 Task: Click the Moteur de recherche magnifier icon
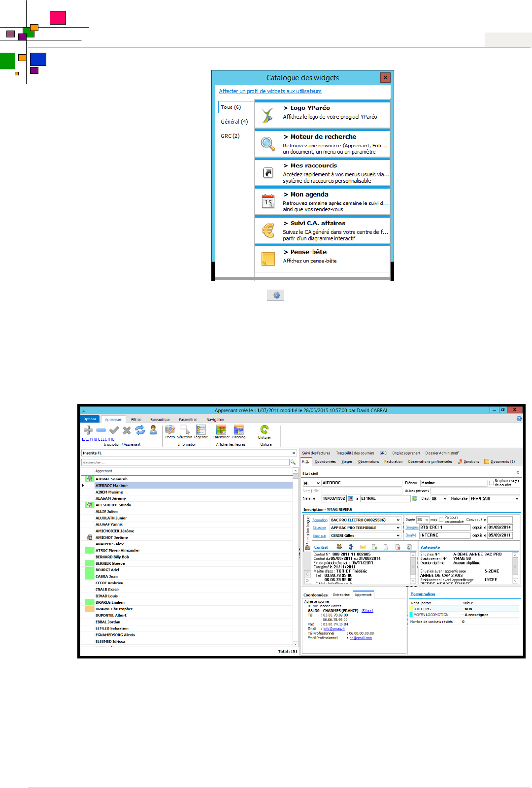pos(267,144)
